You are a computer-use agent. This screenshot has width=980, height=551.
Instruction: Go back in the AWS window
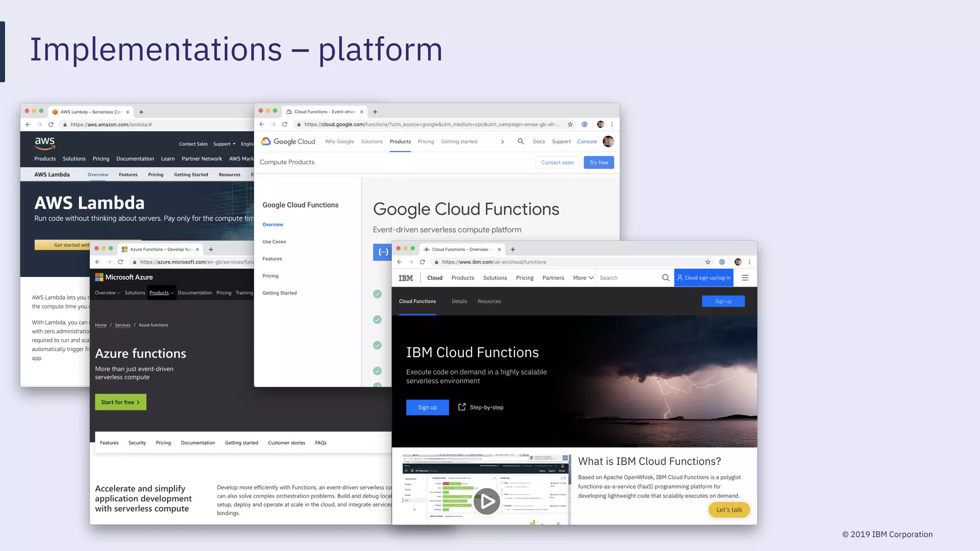pyautogui.click(x=28, y=124)
